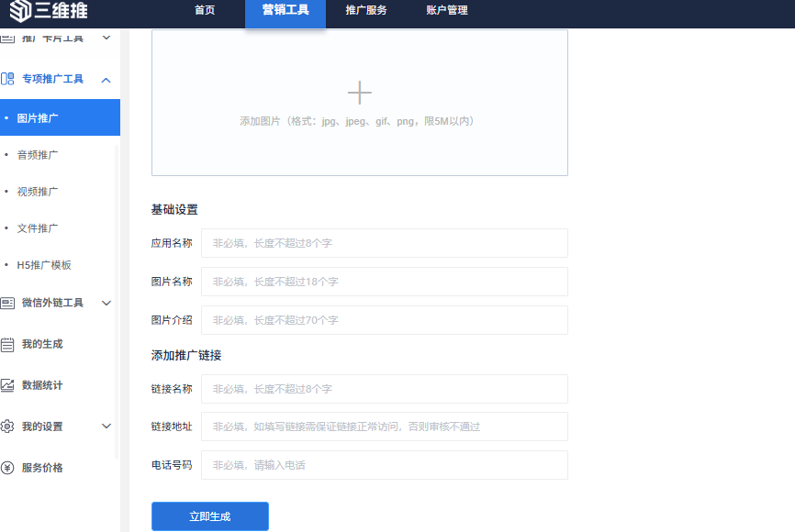
Task: Open 文件推广 in the sidebar
Action: click(38, 228)
